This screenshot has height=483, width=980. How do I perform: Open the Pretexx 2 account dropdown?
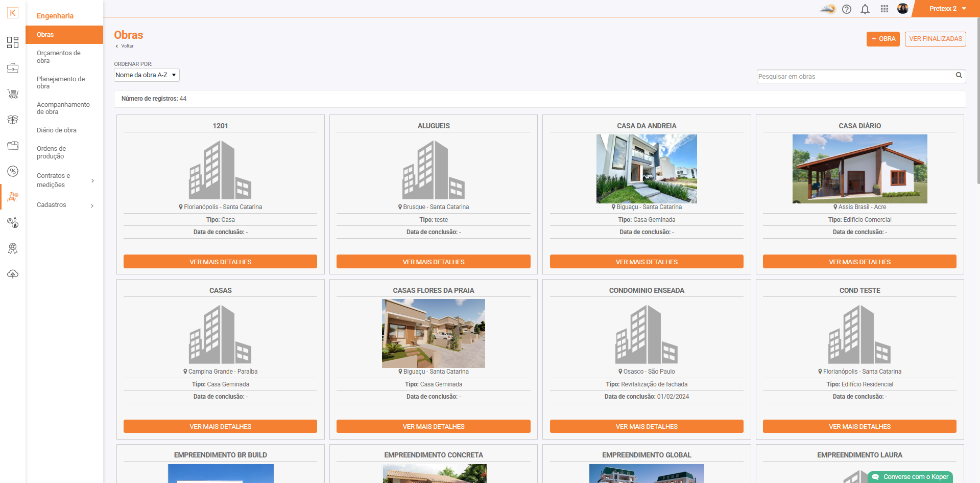click(x=948, y=9)
